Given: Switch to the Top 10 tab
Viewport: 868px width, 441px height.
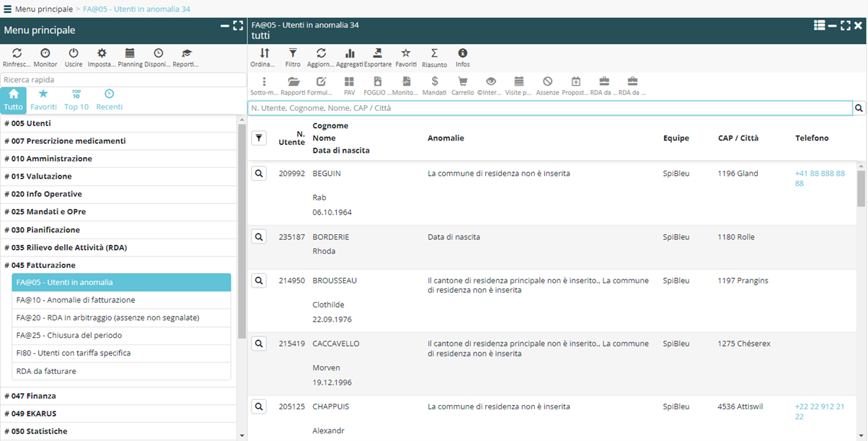Looking at the screenshot, I should 76,100.
